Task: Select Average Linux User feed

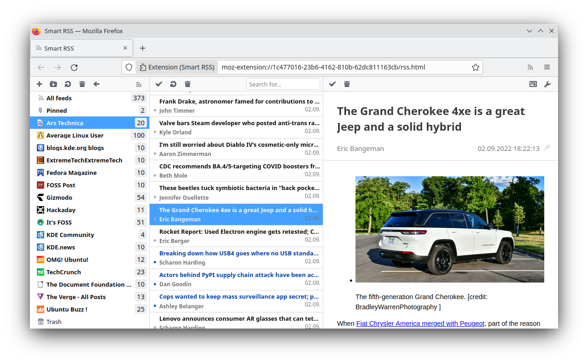Action: coord(90,135)
